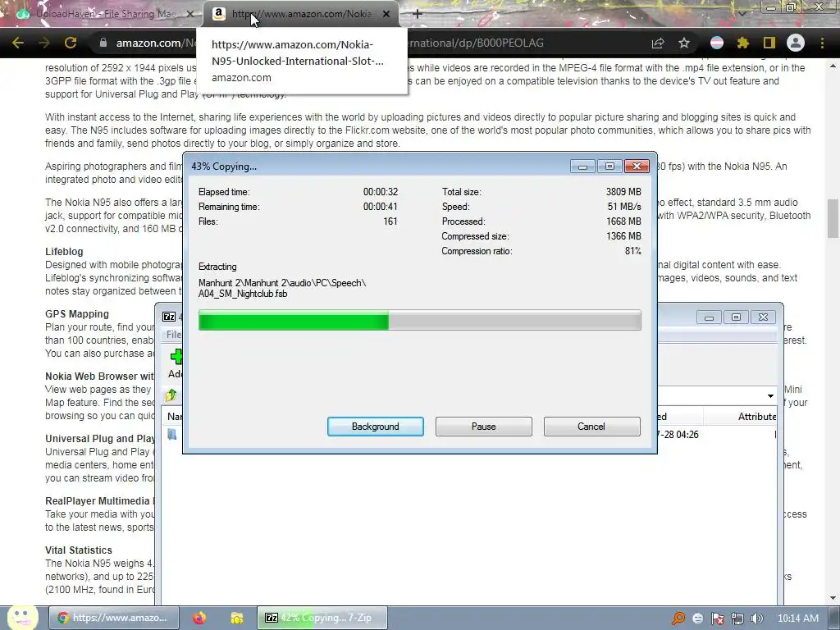Click the RealPlayer Multimedia heading

tap(99, 501)
